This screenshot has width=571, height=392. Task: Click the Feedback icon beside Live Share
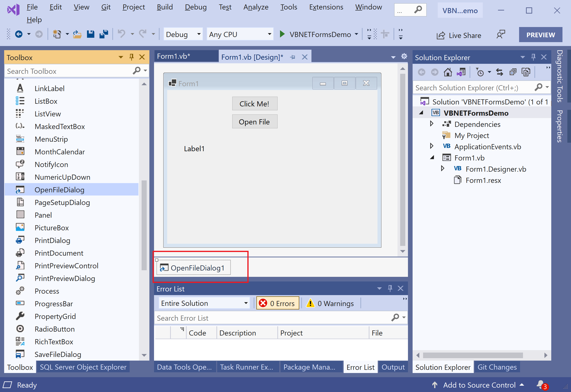pos(501,35)
